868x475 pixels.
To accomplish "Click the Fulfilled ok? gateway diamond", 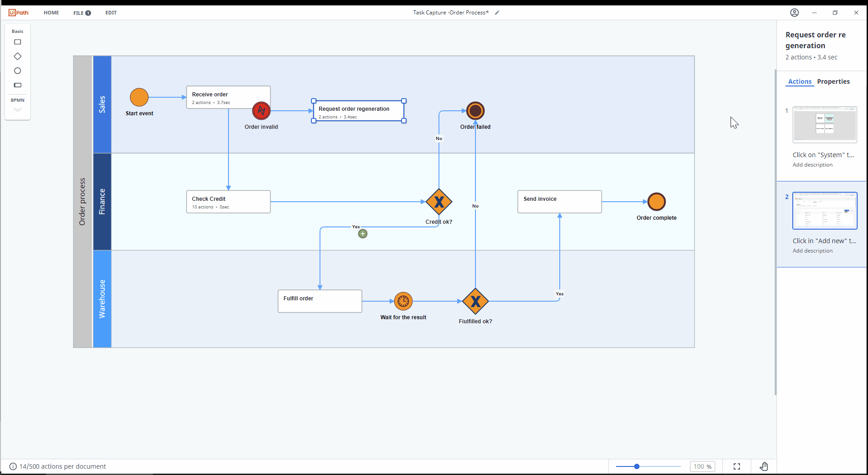I will pyautogui.click(x=475, y=301).
